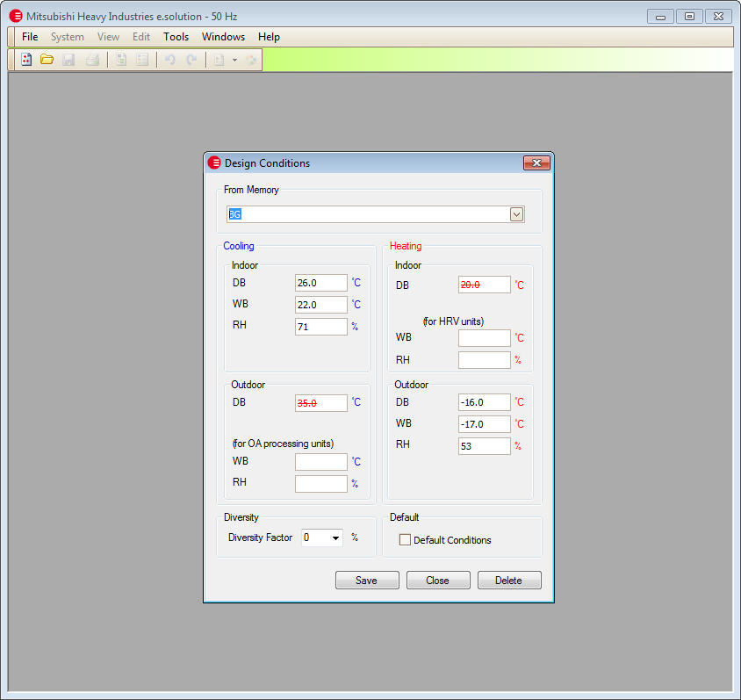Click Heating Indoor WB empty field
The height and width of the screenshot is (700, 741).
tap(485, 338)
